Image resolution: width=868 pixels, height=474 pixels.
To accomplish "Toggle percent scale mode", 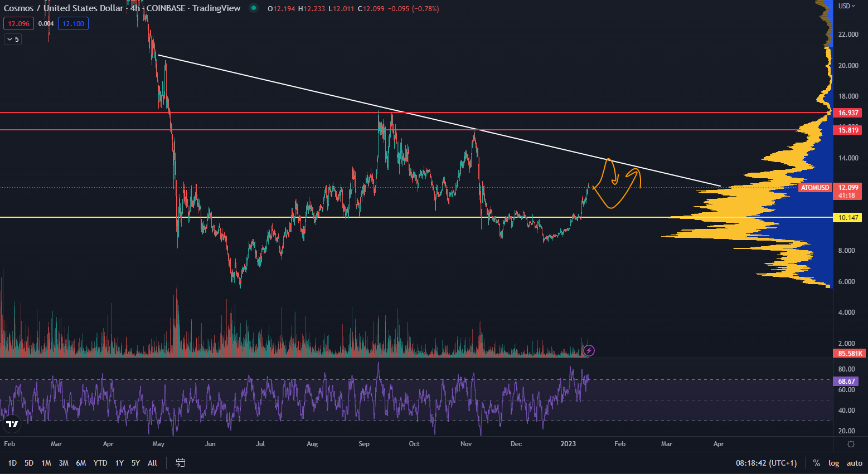I will (x=816, y=463).
